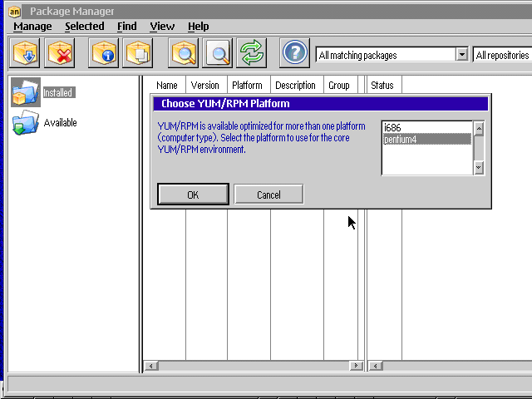Click OK in Choose YUM/RPM Platform dialog
The width and height of the screenshot is (532, 399).
193,195
